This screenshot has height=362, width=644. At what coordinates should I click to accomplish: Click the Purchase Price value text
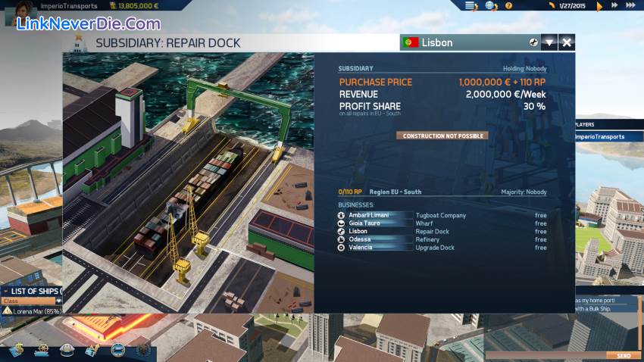coord(502,82)
